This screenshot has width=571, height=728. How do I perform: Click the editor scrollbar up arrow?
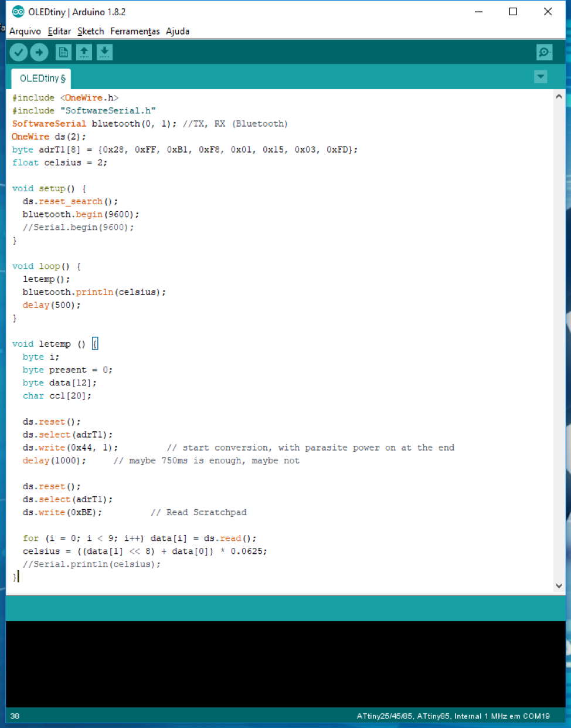point(559,96)
